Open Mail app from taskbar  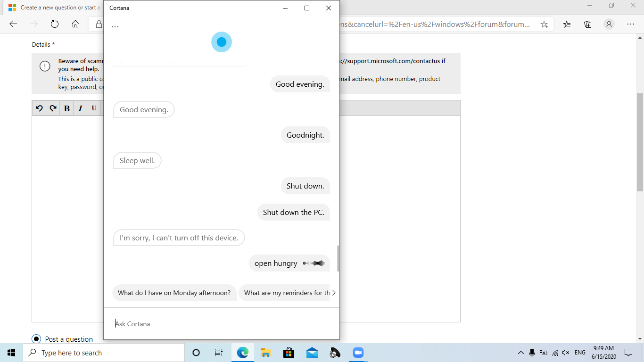click(312, 353)
